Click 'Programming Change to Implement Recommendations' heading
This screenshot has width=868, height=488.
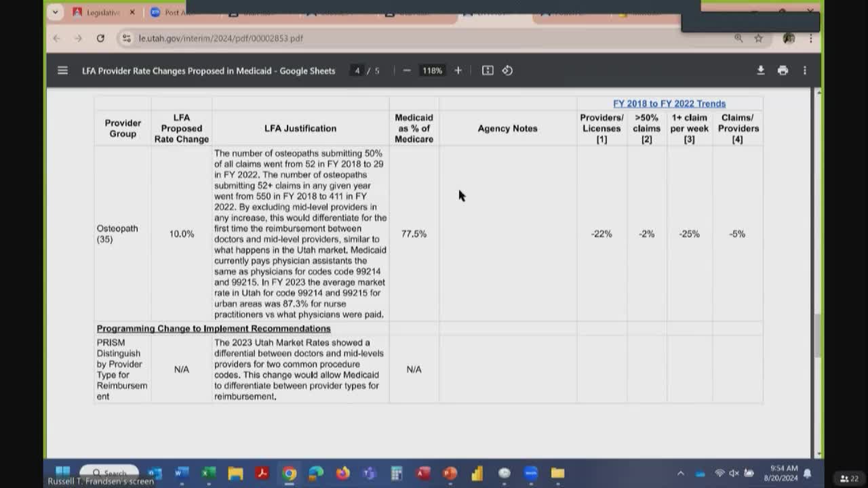[214, 329]
